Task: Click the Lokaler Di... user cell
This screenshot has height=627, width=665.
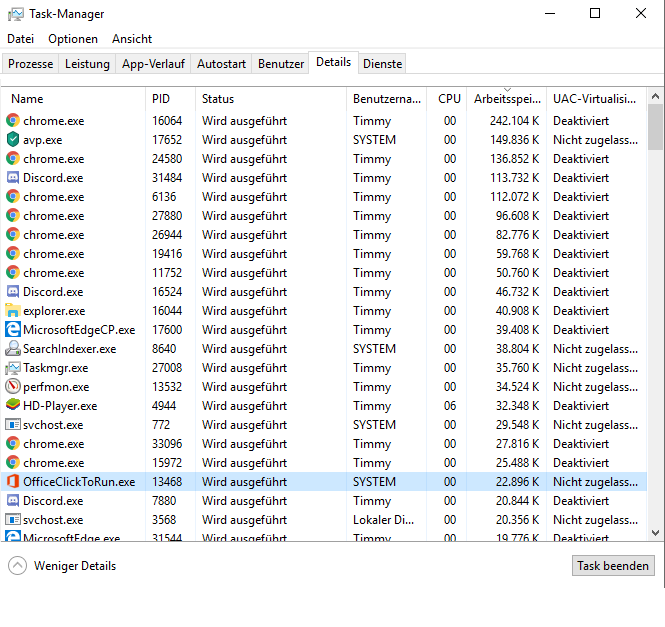Action: coord(383,520)
